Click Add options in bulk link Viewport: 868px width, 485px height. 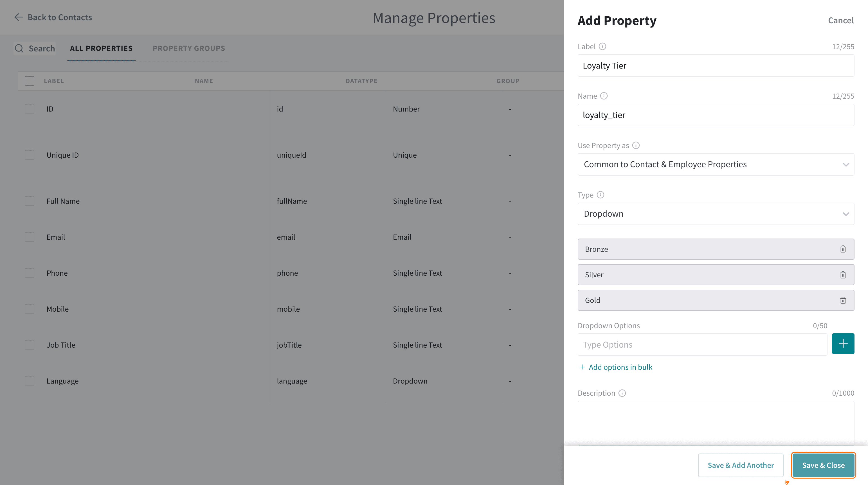click(616, 367)
